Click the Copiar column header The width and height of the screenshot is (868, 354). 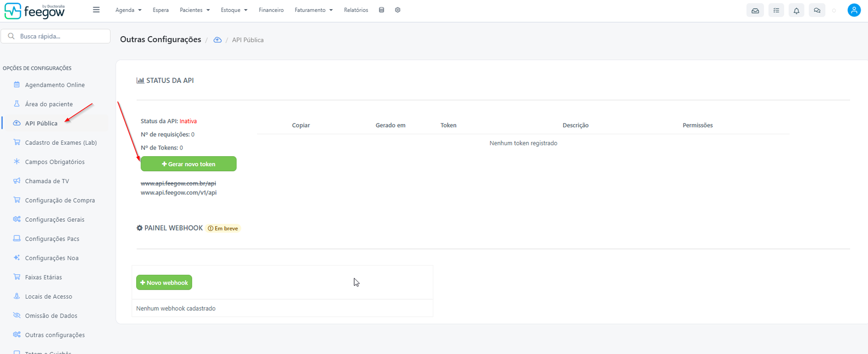[x=301, y=125]
